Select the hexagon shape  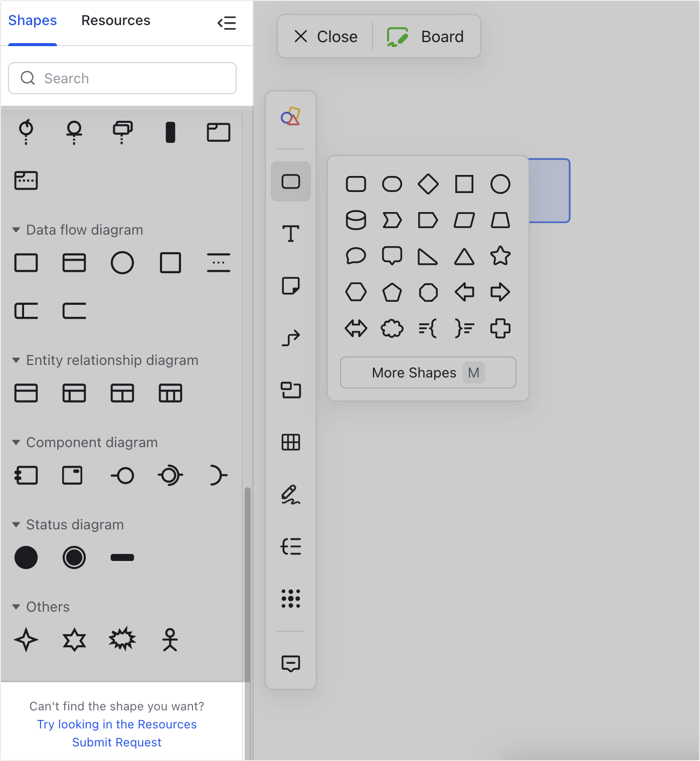(356, 292)
